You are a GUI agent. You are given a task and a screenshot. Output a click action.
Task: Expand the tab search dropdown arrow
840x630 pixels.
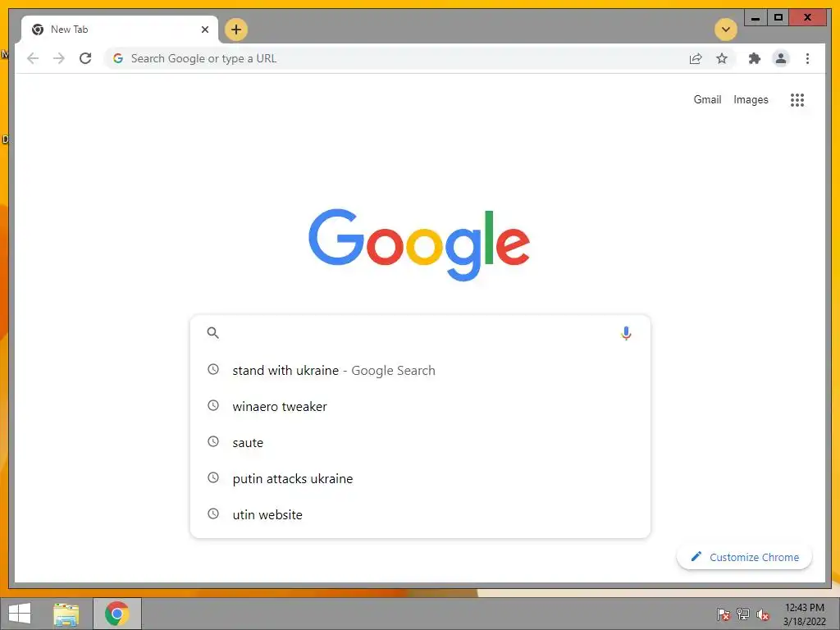[x=726, y=30]
